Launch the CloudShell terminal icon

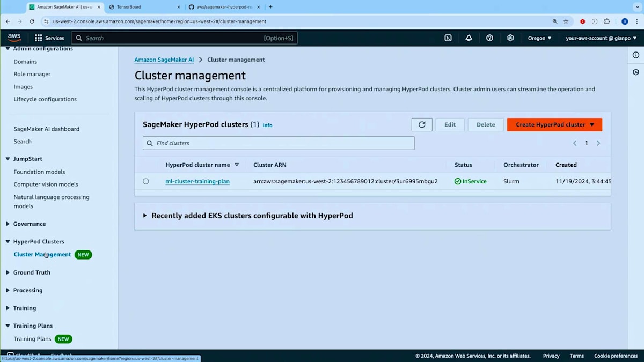tap(448, 38)
